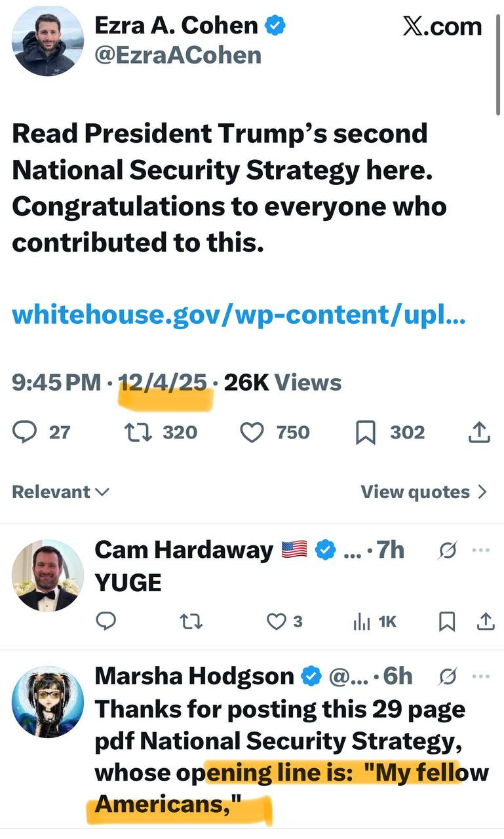Open more options for Cam Hardaway's reply
Viewport: 504px width, 839px height.
(x=480, y=551)
